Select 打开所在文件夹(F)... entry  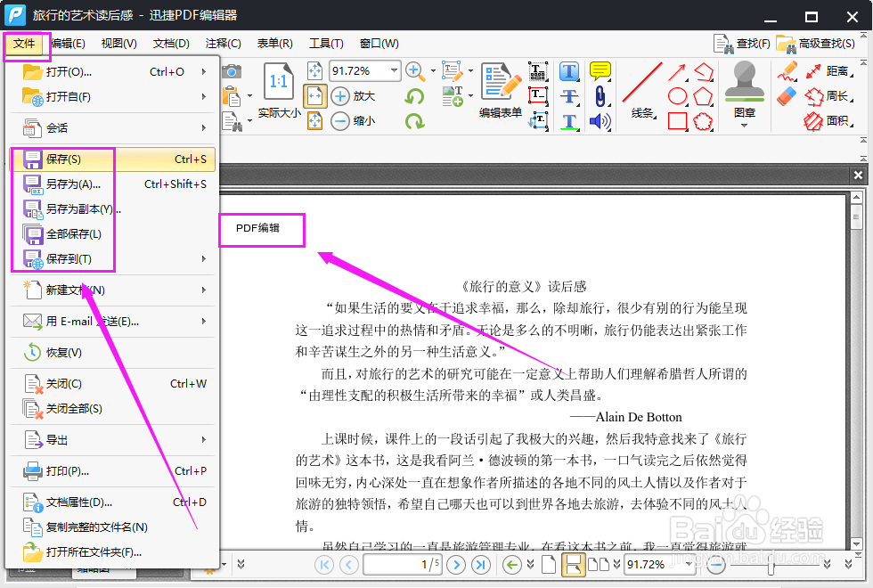tap(112, 552)
